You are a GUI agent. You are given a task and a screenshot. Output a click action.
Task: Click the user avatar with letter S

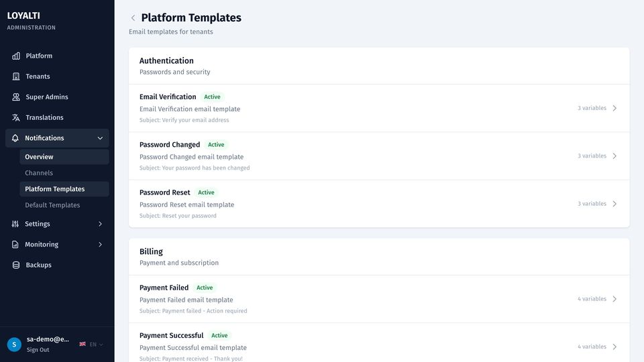[x=14, y=345]
